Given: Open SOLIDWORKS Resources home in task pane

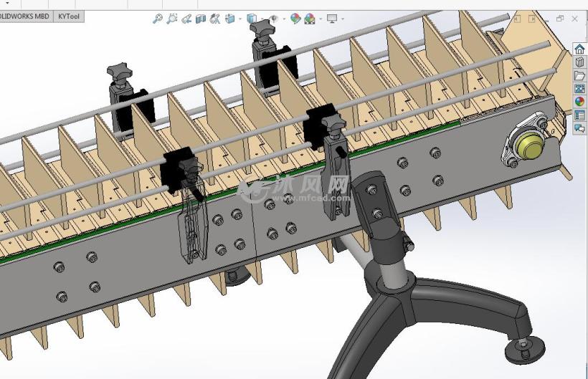Looking at the screenshot, I should point(579,49).
